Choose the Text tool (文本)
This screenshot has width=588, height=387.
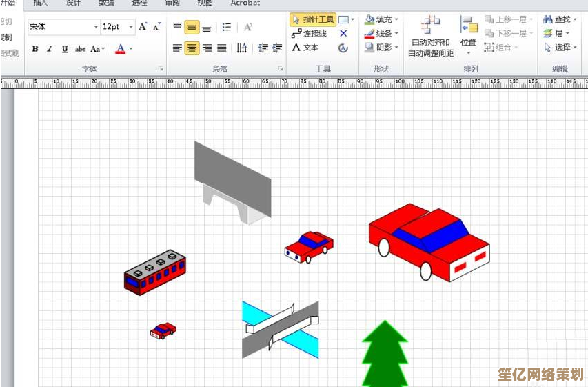pos(305,48)
